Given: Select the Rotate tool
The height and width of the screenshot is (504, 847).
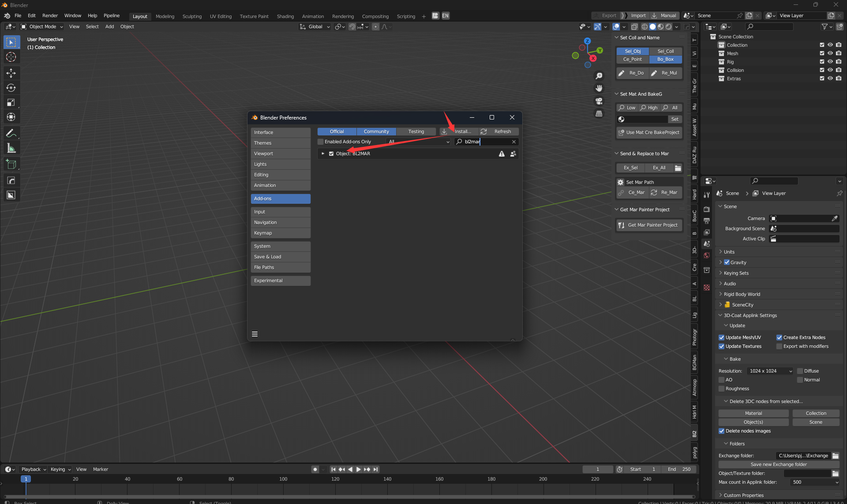Looking at the screenshot, I should (x=11, y=88).
